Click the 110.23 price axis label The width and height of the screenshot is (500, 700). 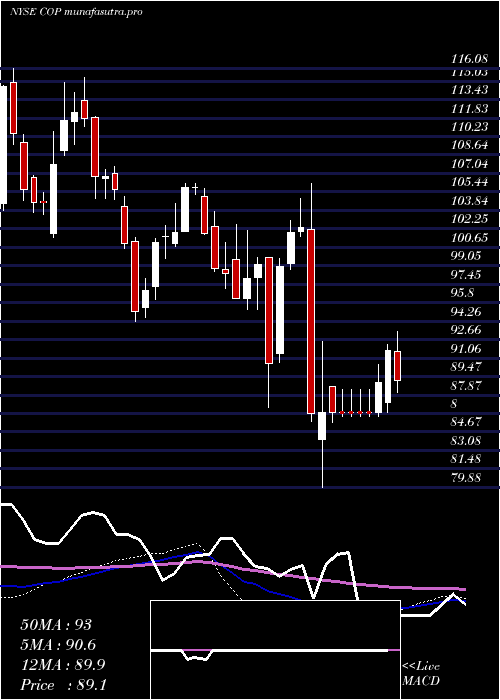pyautogui.click(x=468, y=127)
